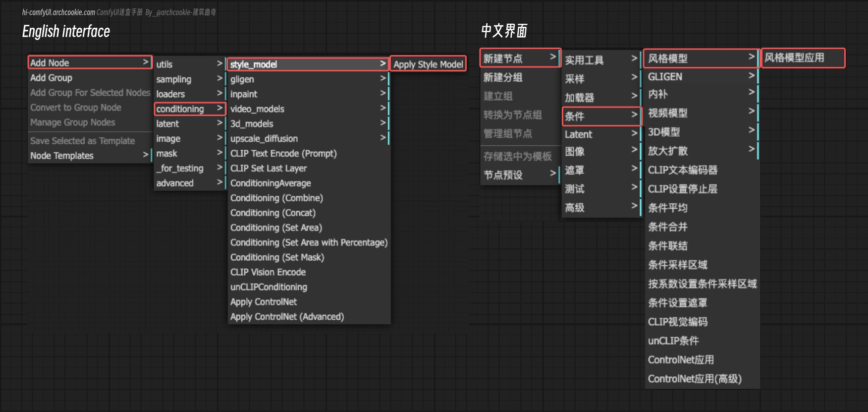The image size is (868, 412).
Task: Open the 新建节点 submenu
Action: click(x=520, y=58)
